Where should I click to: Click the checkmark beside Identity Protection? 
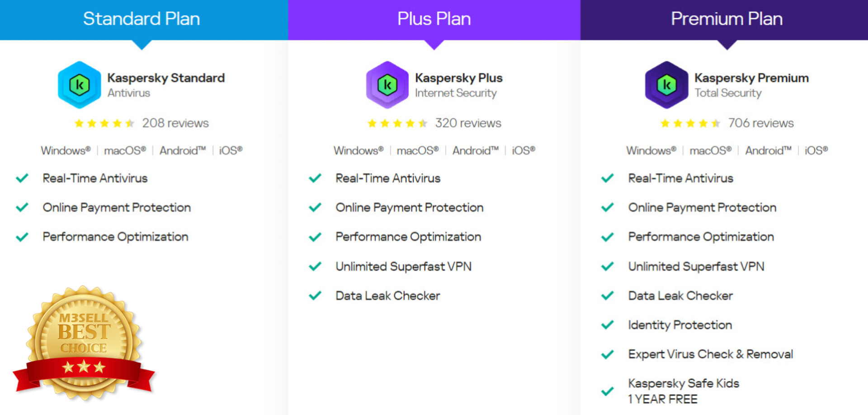pyautogui.click(x=608, y=325)
